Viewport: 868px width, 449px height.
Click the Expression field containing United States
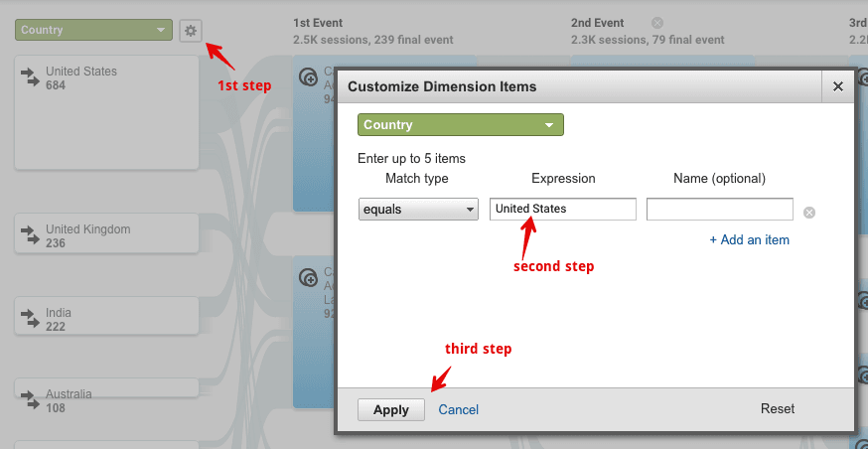coord(562,210)
